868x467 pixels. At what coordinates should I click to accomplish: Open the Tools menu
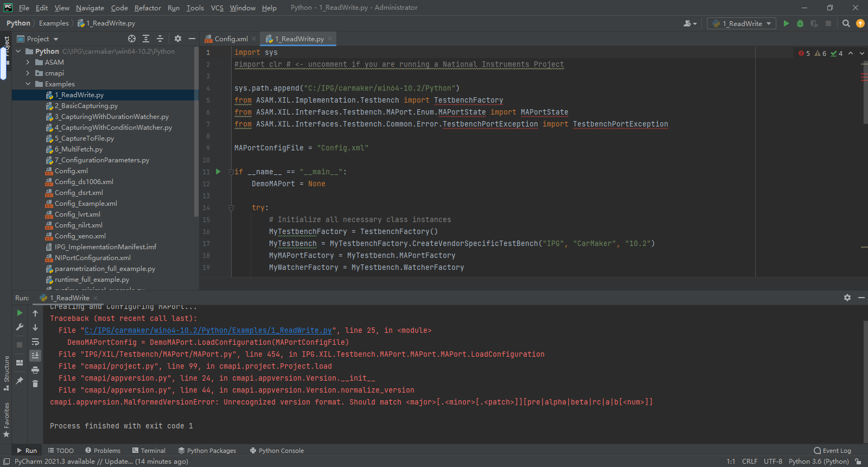click(195, 8)
